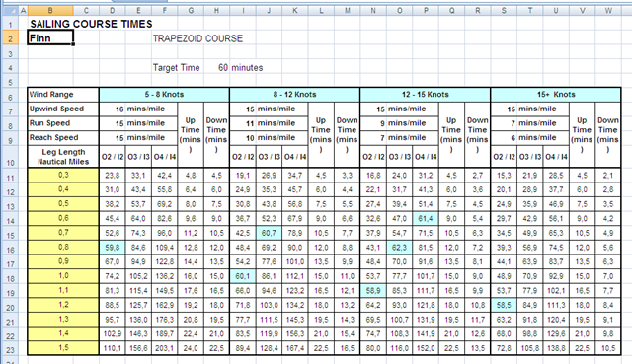Click the 23,8 cell in row 11

112,176
